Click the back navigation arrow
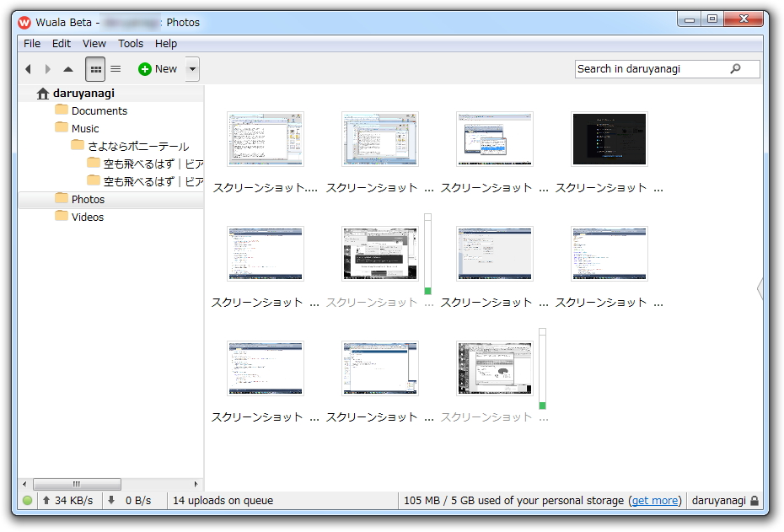Viewport: 784px width, 532px height. pos(28,68)
